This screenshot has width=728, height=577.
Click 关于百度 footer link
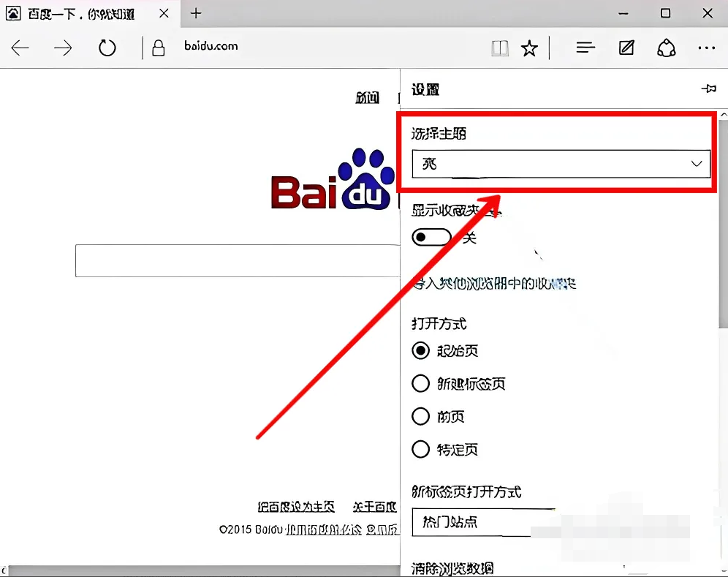(x=375, y=506)
